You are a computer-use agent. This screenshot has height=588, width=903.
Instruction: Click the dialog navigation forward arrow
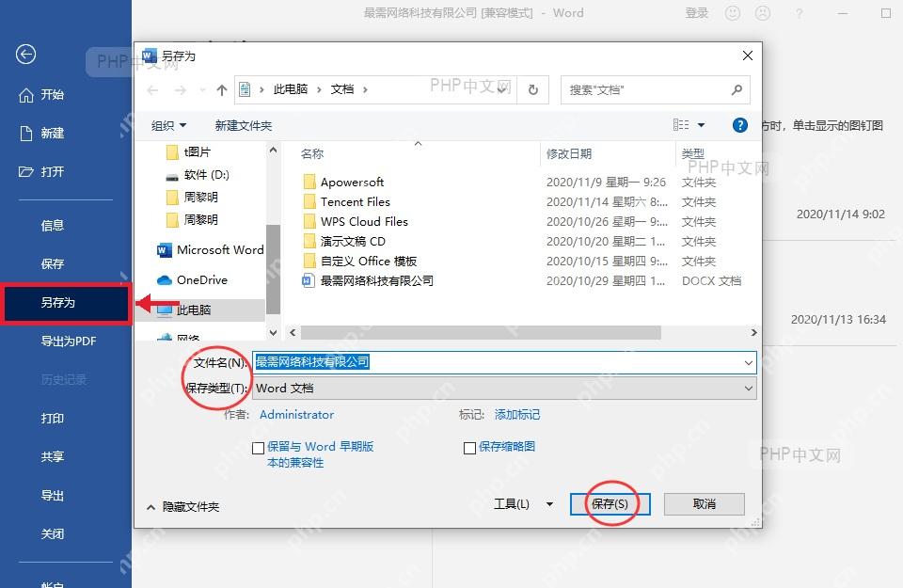click(x=181, y=89)
